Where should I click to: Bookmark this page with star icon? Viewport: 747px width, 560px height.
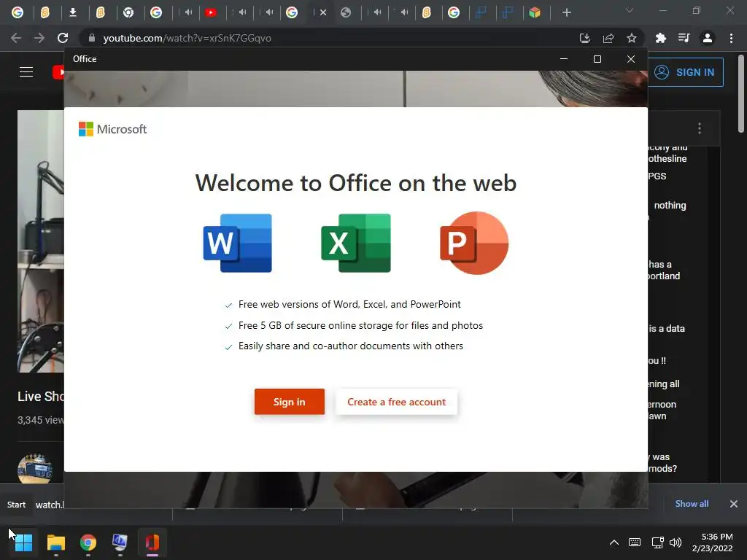(x=632, y=38)
